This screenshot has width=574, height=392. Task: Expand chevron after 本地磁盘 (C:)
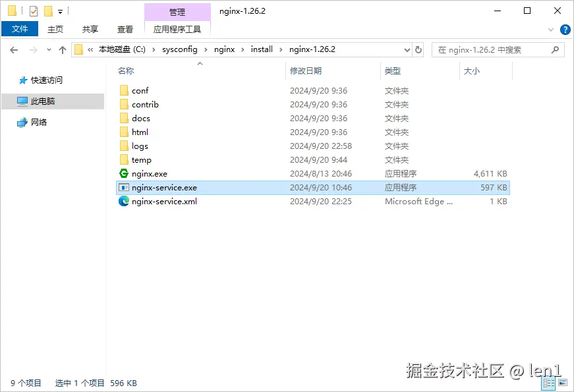click(x=154, y=50)
